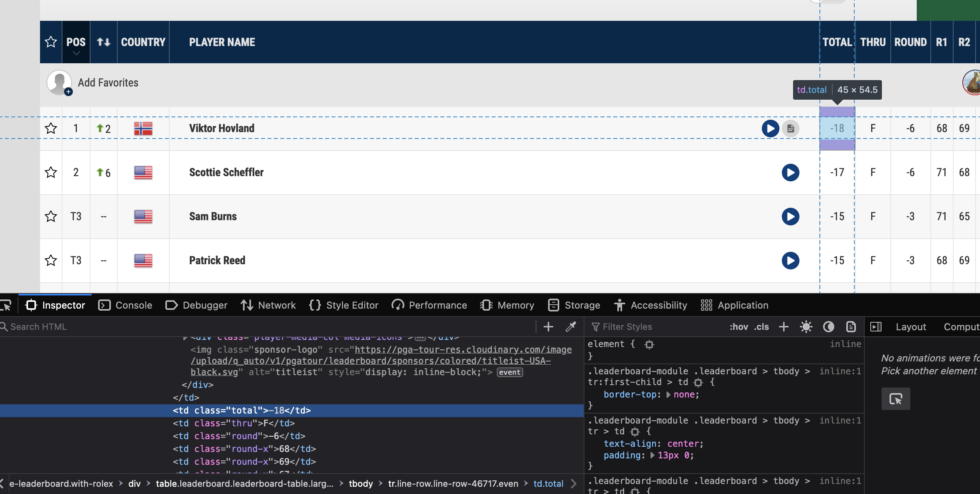Sort by the THRU column header
Screen dimensions: 980x494
[873, 42]
